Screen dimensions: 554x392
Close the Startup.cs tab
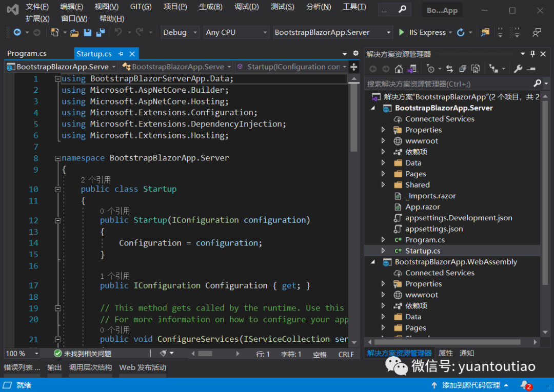pos(132,54)
